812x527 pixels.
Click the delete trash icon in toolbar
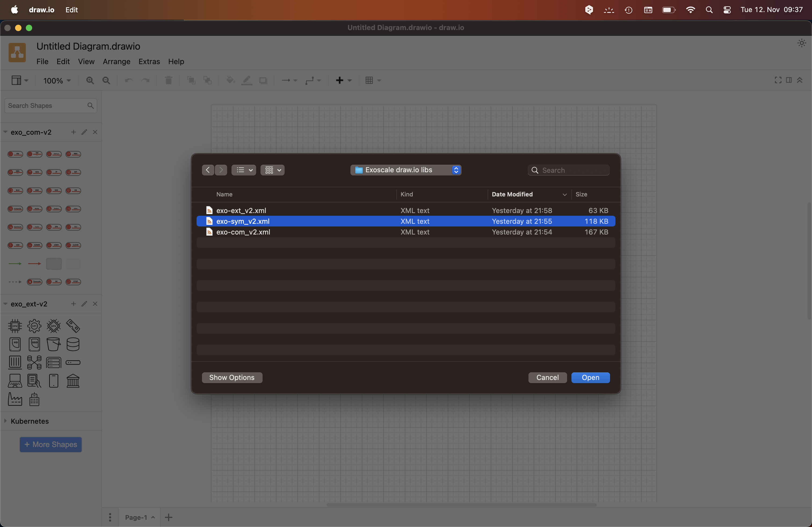click(x=169, y=80)
